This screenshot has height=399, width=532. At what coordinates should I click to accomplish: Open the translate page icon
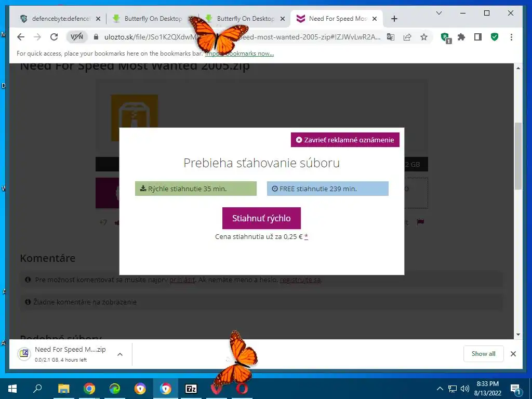(391, 37)
